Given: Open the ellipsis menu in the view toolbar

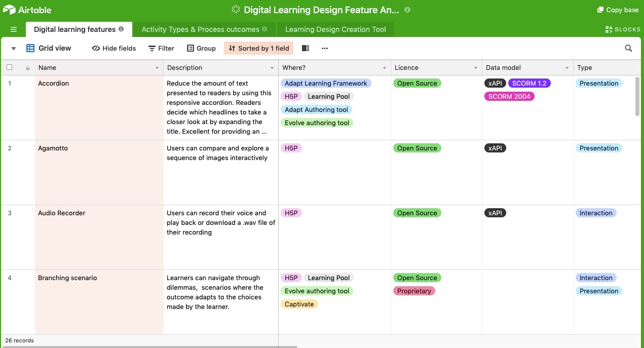Looking at the screenshot, I should (324, 48).
